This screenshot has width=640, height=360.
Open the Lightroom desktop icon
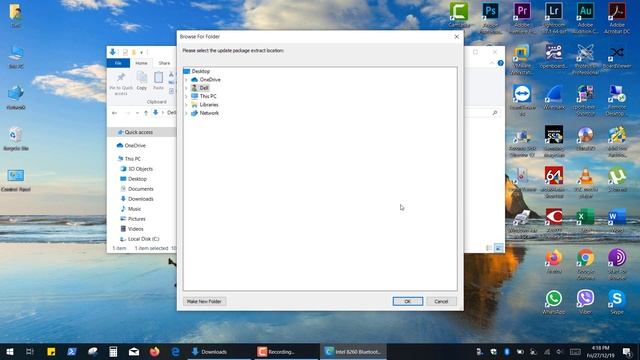point(553,18)
